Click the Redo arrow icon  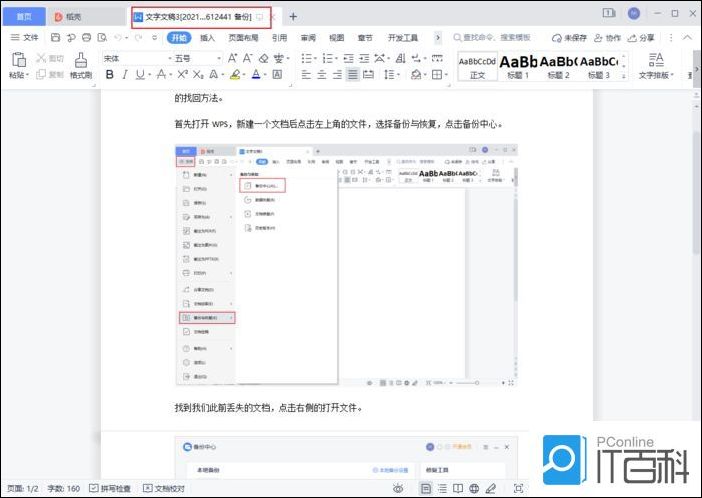click(139, 38)
